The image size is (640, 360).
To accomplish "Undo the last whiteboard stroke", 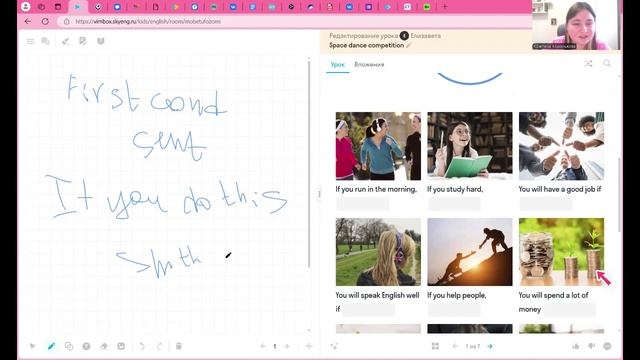I will click(x=142, y=346).
